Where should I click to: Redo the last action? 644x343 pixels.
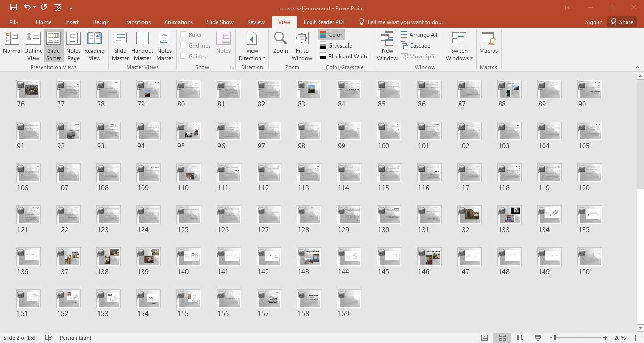(44, 7)
